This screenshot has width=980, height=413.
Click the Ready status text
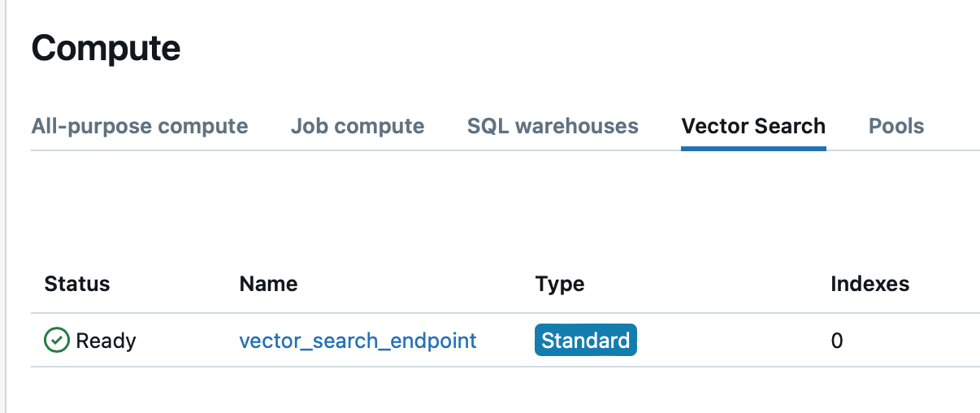click(106, 341)
